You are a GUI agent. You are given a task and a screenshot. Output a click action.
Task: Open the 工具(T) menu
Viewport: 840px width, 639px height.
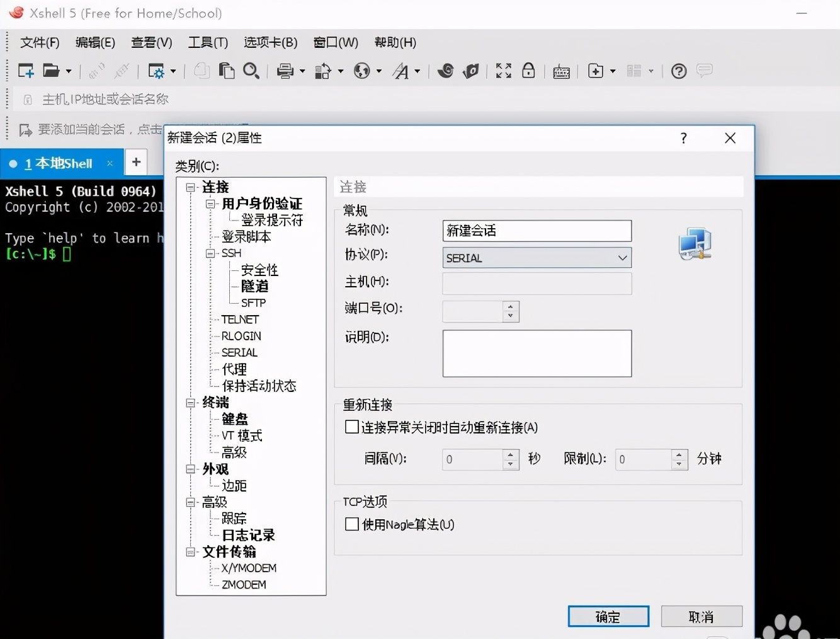(x=208, y=42)
